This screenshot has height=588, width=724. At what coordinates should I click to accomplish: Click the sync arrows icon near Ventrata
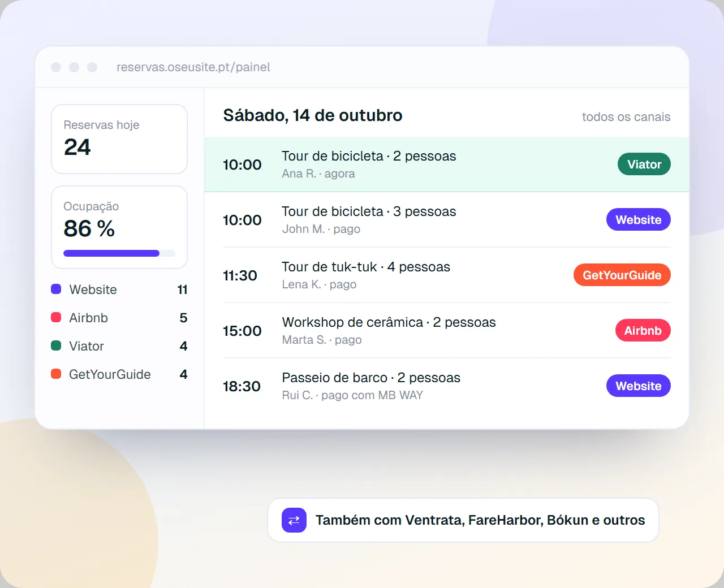click(294, 520)
